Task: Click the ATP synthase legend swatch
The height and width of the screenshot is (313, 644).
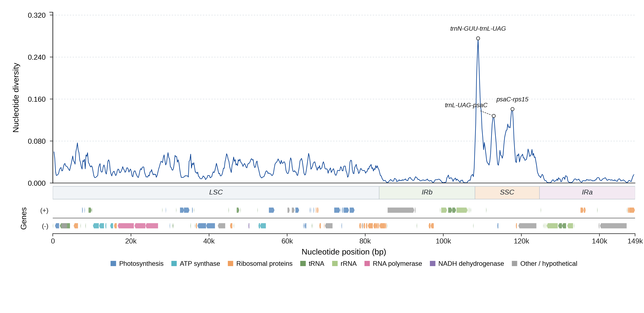Action: tap(174, 264)
